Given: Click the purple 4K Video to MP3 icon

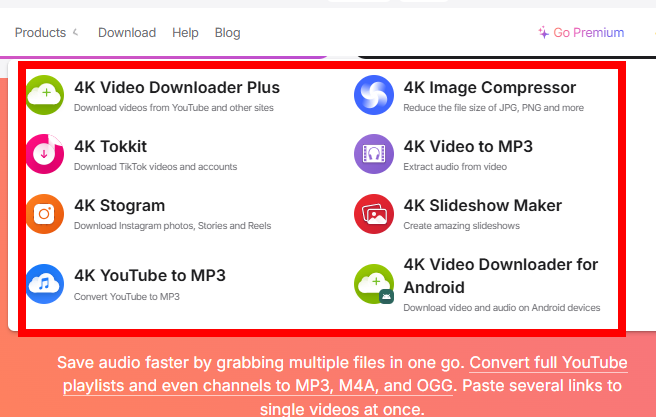Looking at the screenshot, I should pyautogui.click(x=374, y=154).
